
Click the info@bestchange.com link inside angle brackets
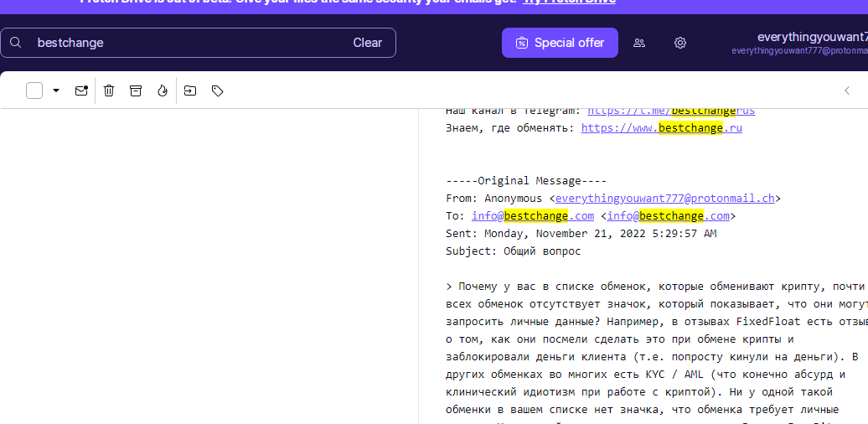click(x=668, y=216)
